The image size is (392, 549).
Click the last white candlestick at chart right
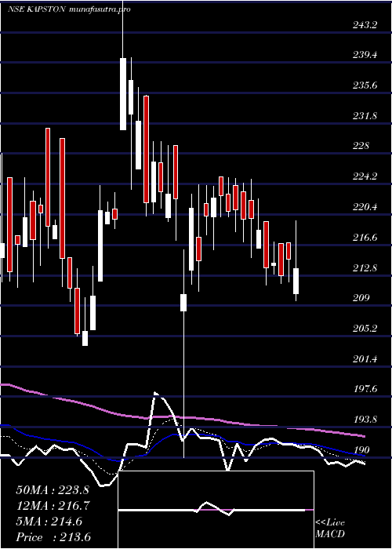[296, 281]
